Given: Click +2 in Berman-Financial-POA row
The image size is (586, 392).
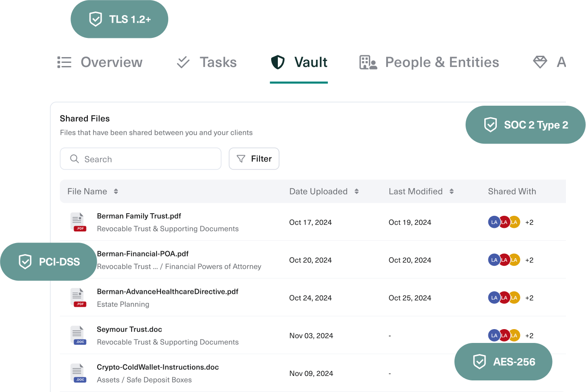Looking at the screenshot, I should tap(529, 260).
